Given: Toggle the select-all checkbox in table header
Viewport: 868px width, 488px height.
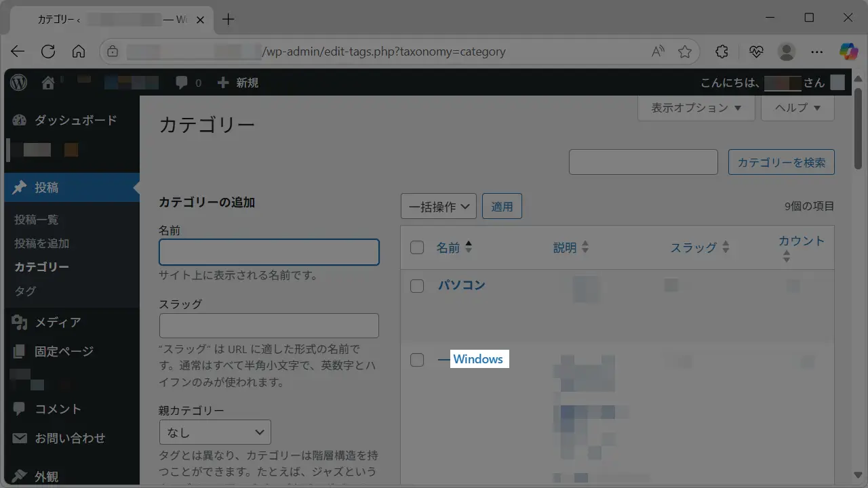Looking at the screenshot, I should tap(417, 247).
